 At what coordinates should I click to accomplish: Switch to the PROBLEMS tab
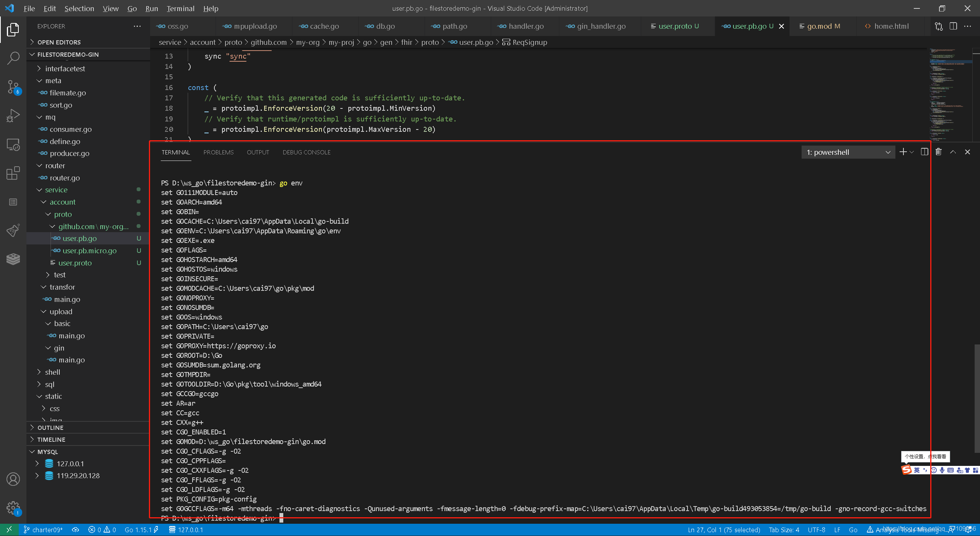click(x=218, y=152)
